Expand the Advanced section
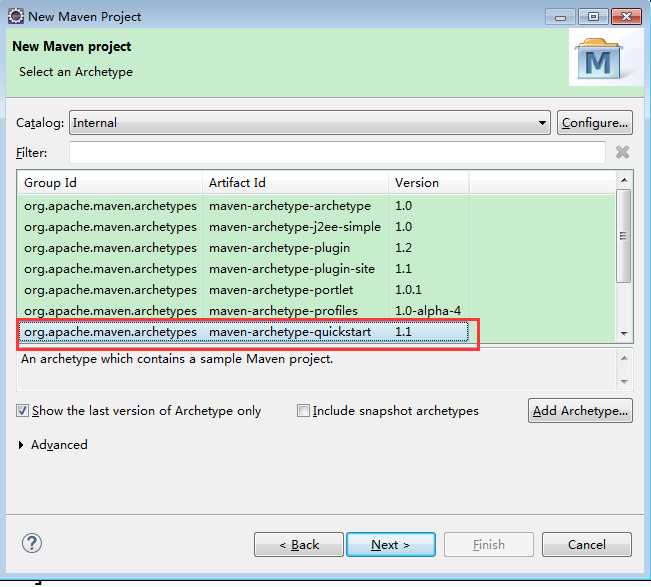The image size is (651, 587). pyautogui.click(x=53, y=445)
